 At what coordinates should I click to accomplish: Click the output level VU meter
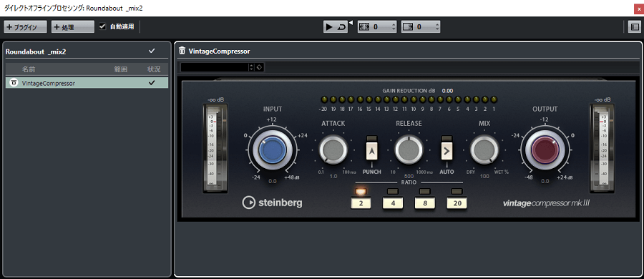tap(602, 148)
